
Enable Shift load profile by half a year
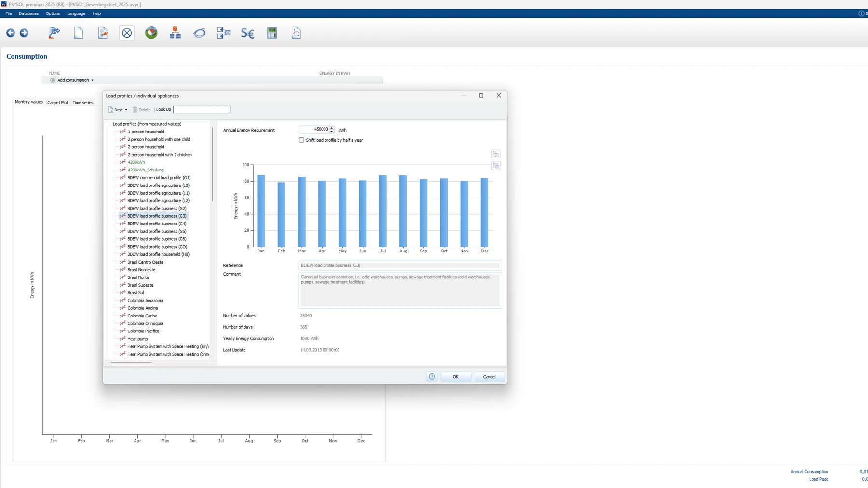coord(301,140)
